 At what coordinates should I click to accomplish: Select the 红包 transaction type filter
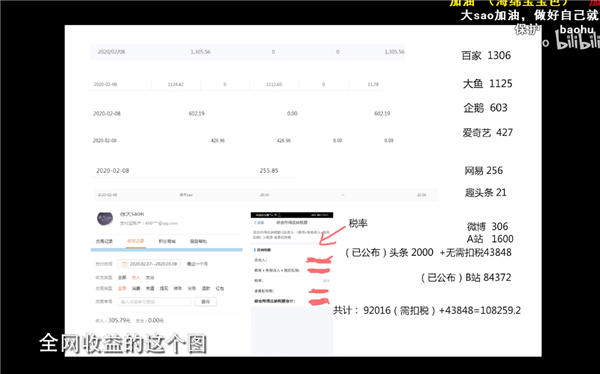220,288
